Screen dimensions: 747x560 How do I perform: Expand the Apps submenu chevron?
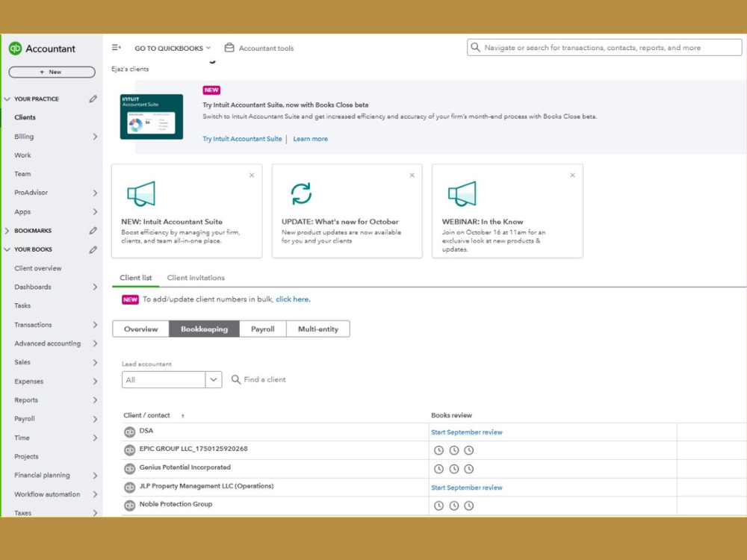click(95, 212)
